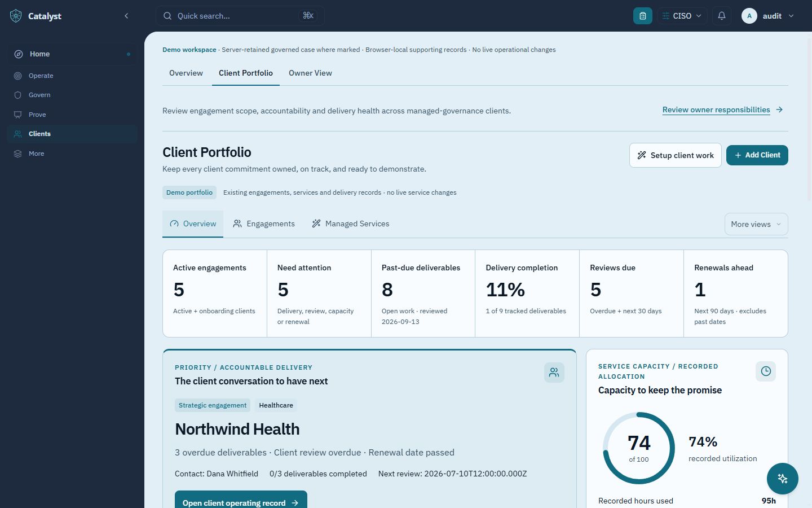Viewport: 812px width, 508px height.
Task: Click the Add Client button
Action: click(757, 155)
